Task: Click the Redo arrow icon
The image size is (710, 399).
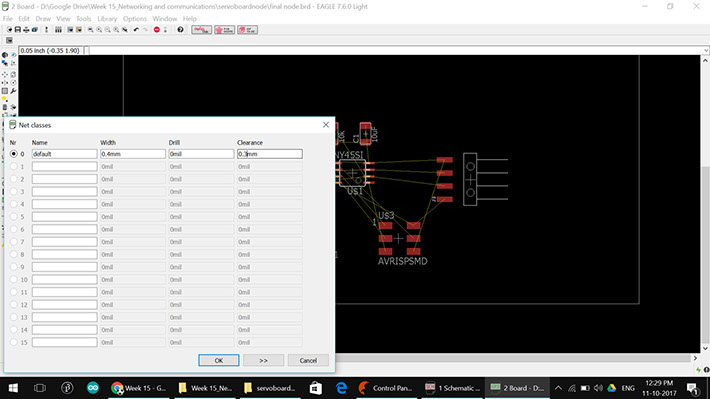Action: pyautogui.click(x=145, y=29)
